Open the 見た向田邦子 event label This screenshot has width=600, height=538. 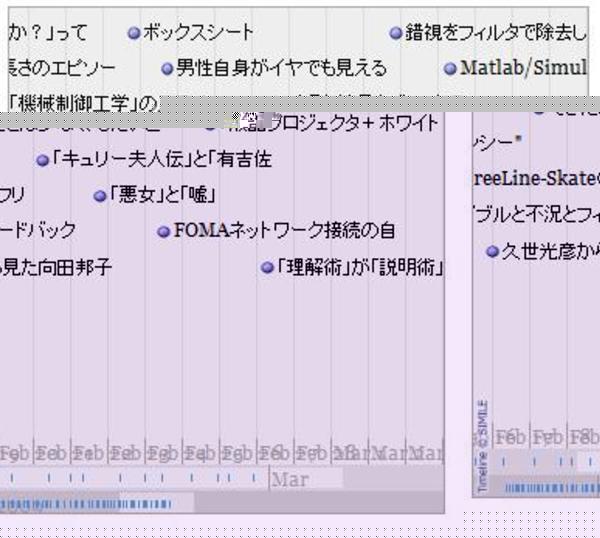tap(56, 268)
